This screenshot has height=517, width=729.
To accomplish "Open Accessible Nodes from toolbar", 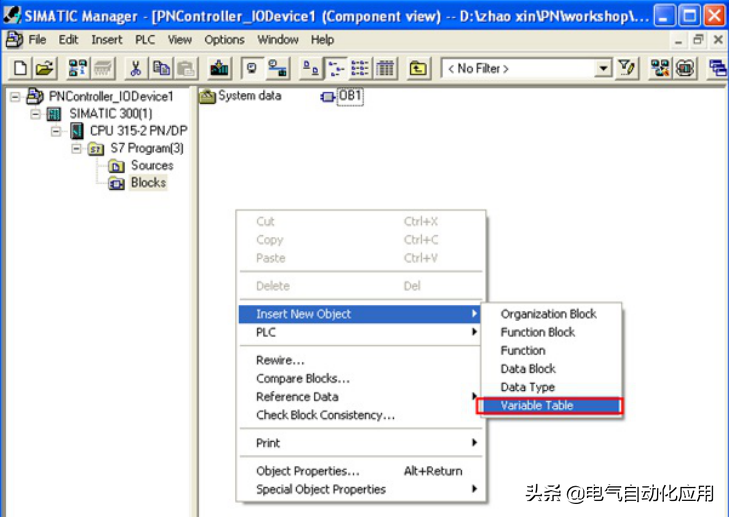I will pyautogui.click(x=78, y=69).
